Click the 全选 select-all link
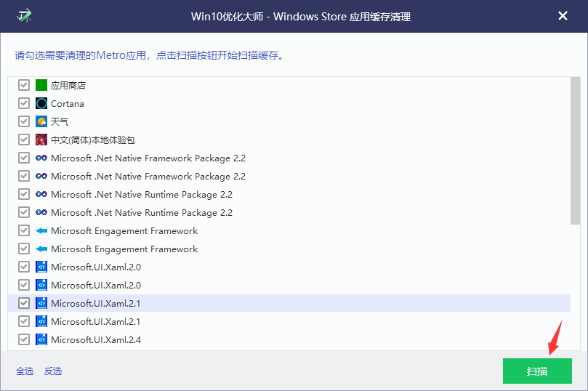 click(25, 371)
